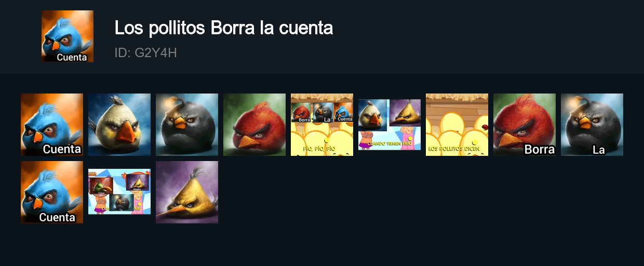Open the white bird thumbnail

pyautogui.click(x=119, y=125)
